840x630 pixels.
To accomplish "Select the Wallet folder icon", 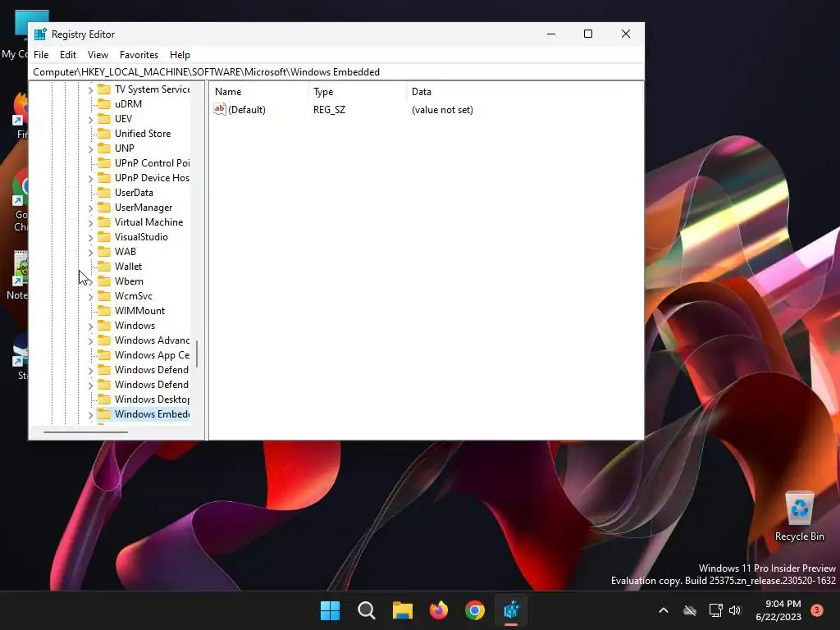I will 104,267.
